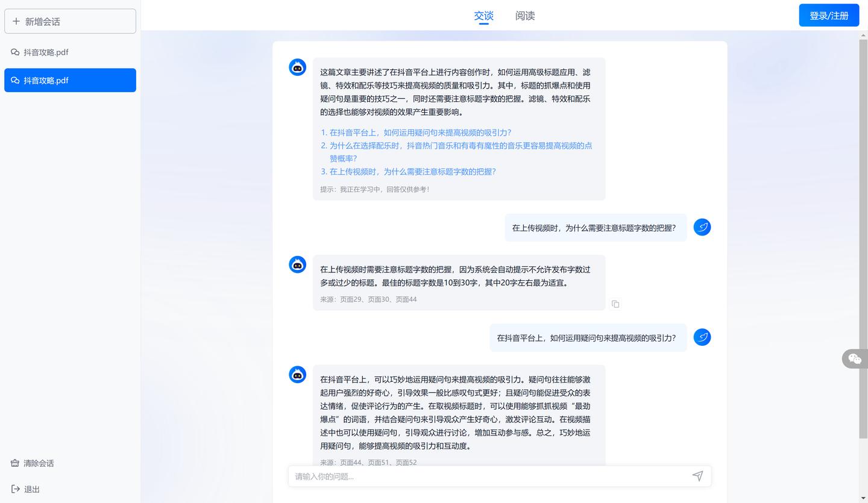Click the plus icon in the sidebar
The image size is (868, 503).
point(16,21)
